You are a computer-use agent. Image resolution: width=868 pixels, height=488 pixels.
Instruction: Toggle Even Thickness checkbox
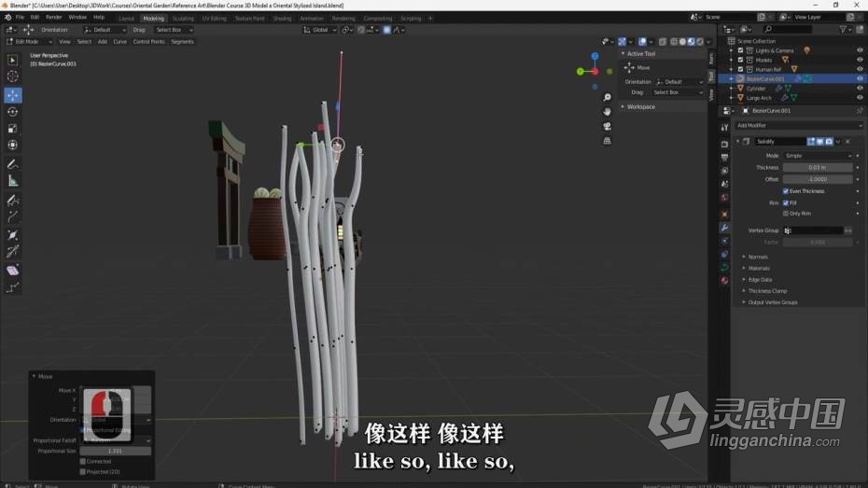[786, 191]
